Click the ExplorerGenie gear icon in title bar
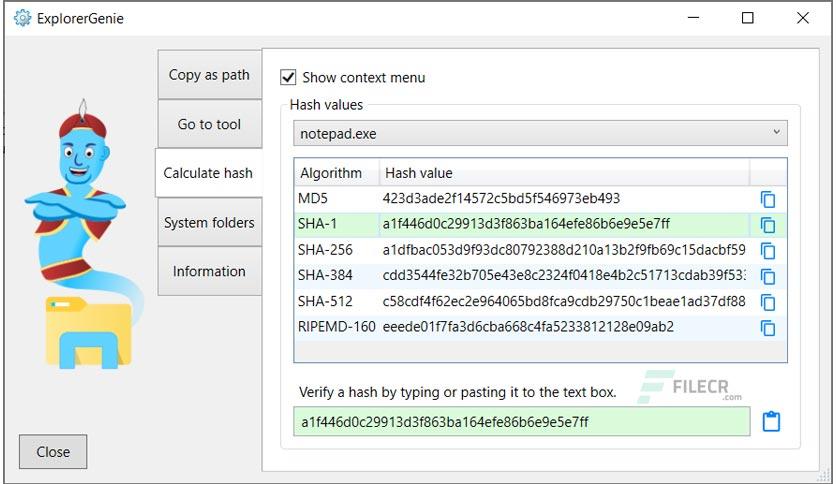 point(22,18)
